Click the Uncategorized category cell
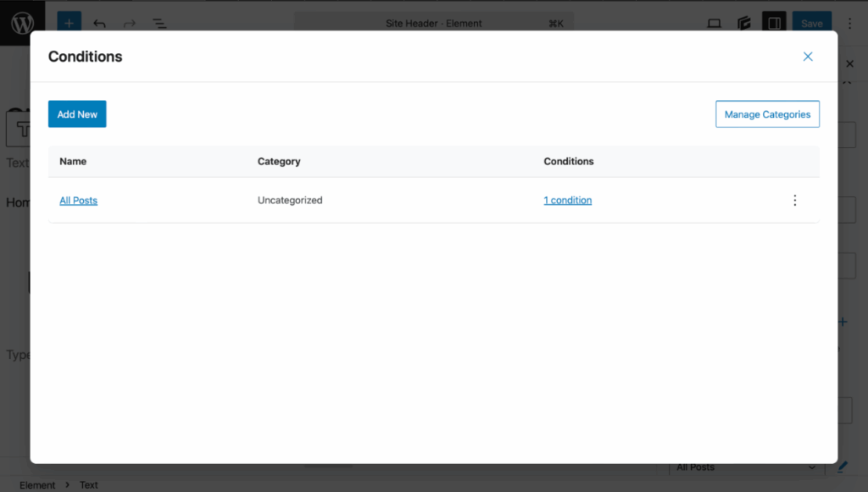Screen dimensions: 868x492 coord(290,200)
